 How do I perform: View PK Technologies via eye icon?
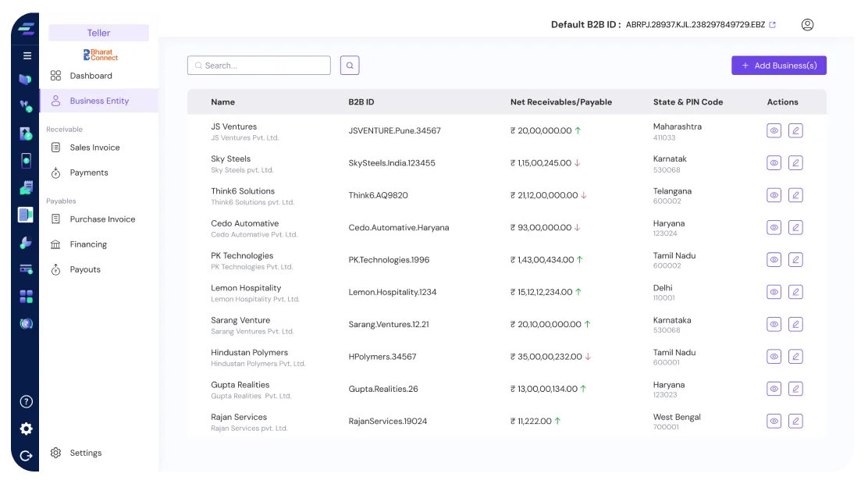(x=774, y=260)
